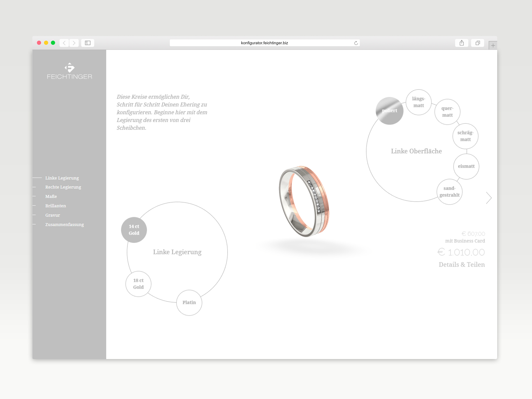532x399 pixels.
Task: Choose the quermatt surface finish
Action: tap(447, 112)
